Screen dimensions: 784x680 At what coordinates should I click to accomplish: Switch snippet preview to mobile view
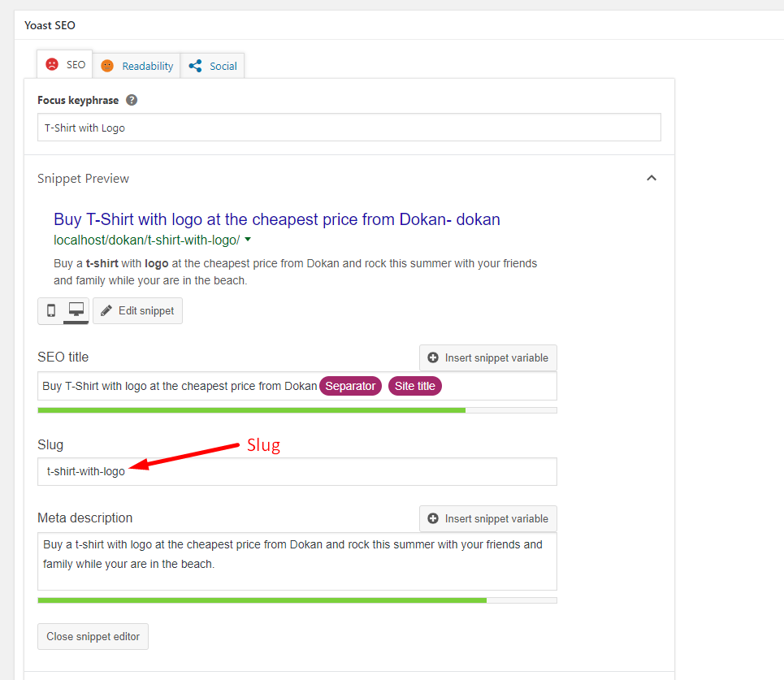pos(51,310)
